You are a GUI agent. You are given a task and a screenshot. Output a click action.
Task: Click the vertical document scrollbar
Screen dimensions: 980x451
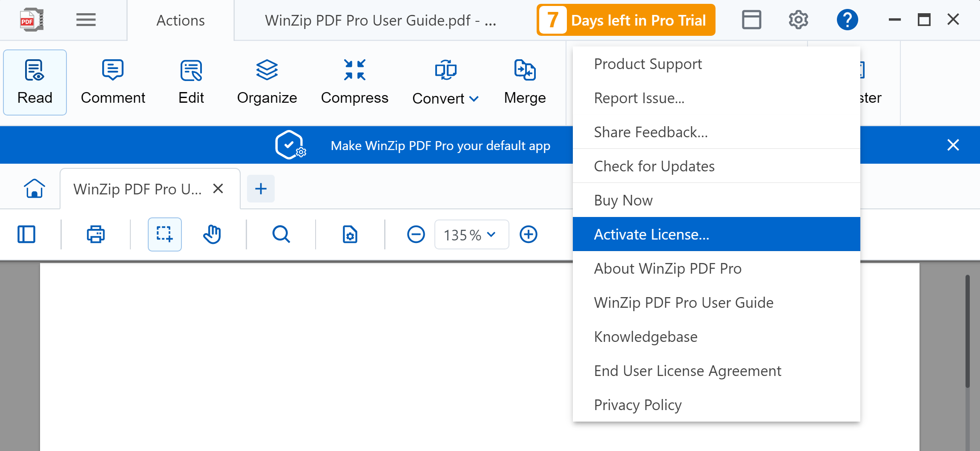point(967,331)
